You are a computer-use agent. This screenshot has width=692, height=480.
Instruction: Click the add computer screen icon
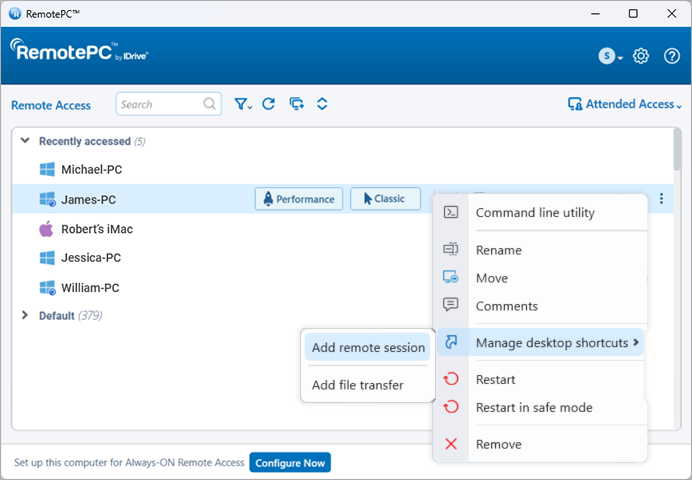tap(296, 104)
